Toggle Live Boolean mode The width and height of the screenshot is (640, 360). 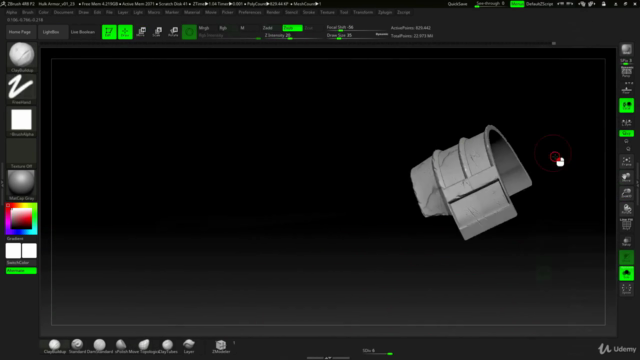[82, 32]
